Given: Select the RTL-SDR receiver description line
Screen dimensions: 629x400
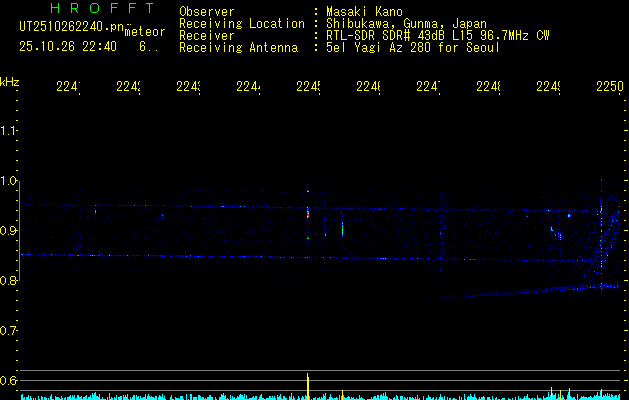Looking at the screenshot, I should click(437, 35).
